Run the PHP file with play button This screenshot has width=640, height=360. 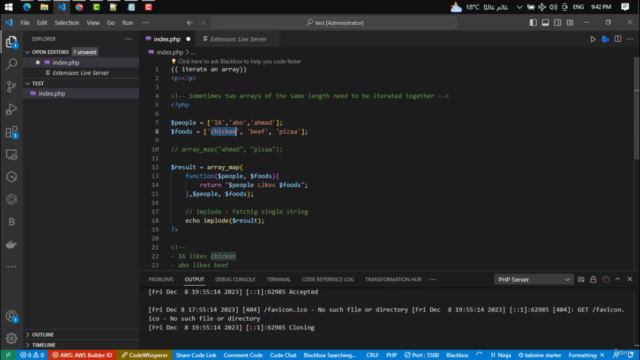click(593, 39)
